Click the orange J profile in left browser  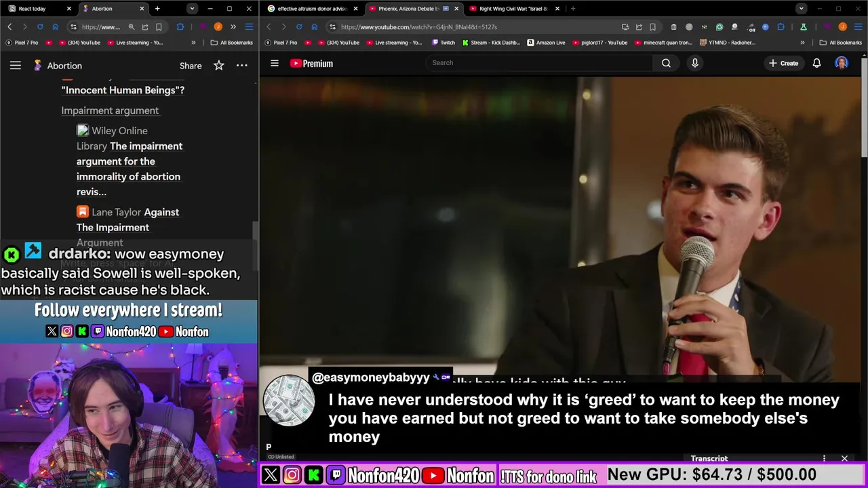pos(218,27)
